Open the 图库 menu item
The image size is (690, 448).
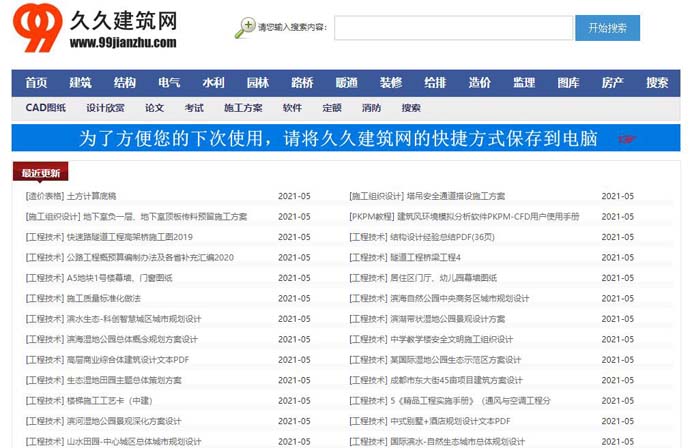[569, 83]
